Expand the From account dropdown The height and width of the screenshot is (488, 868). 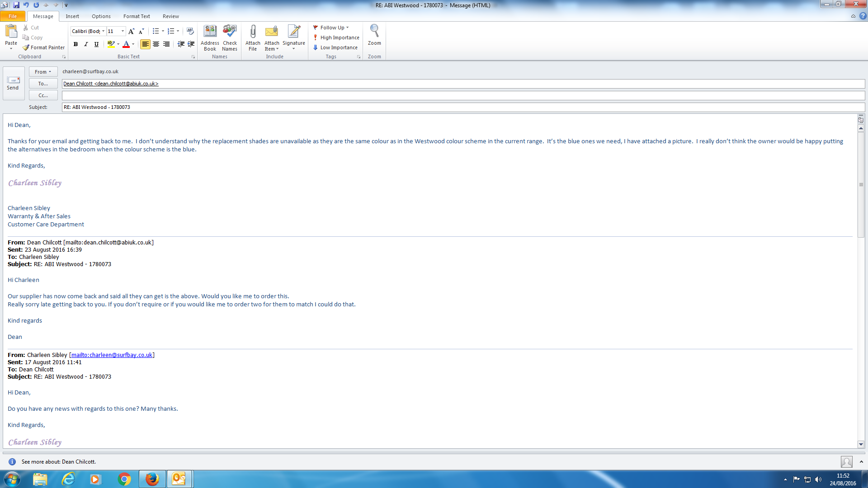(x=43, y=72)
